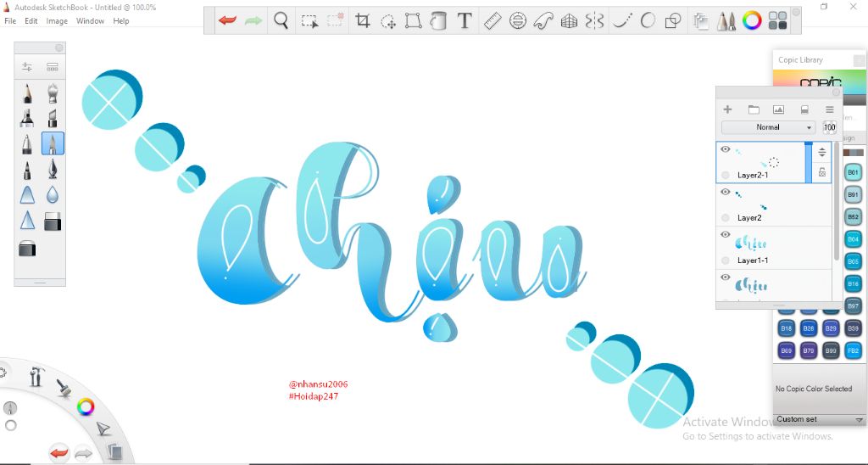This screenshot has height=465, width=868.
Task: Open the Window menu
Action: point(90,21)
